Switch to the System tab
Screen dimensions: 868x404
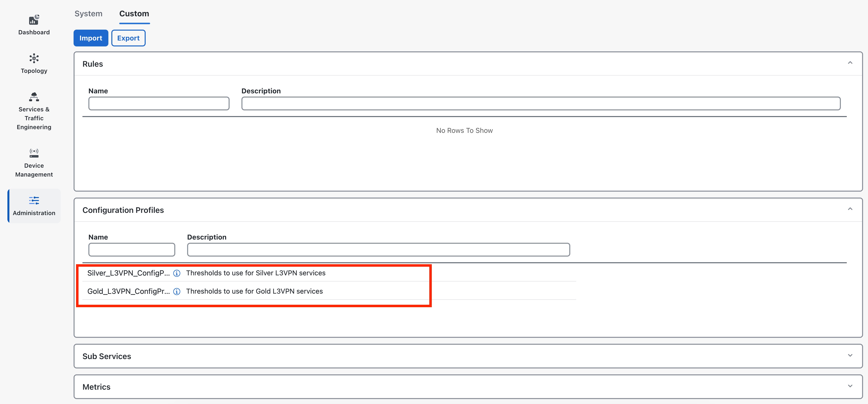pyautogui.click(x=88, y=14)
